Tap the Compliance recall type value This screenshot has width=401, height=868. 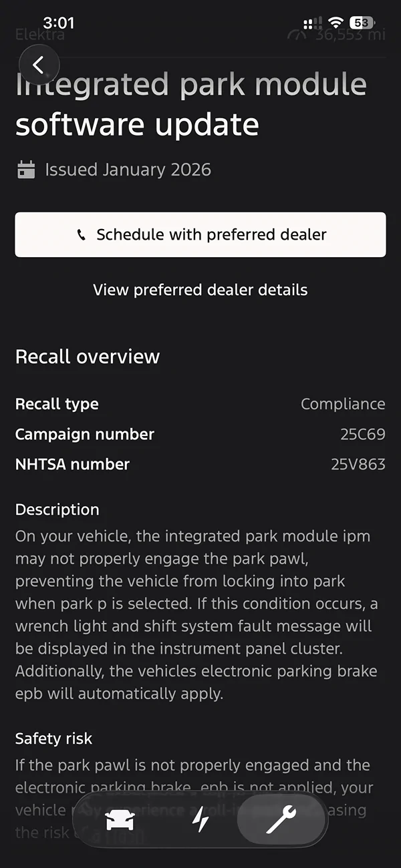(343, 404)
